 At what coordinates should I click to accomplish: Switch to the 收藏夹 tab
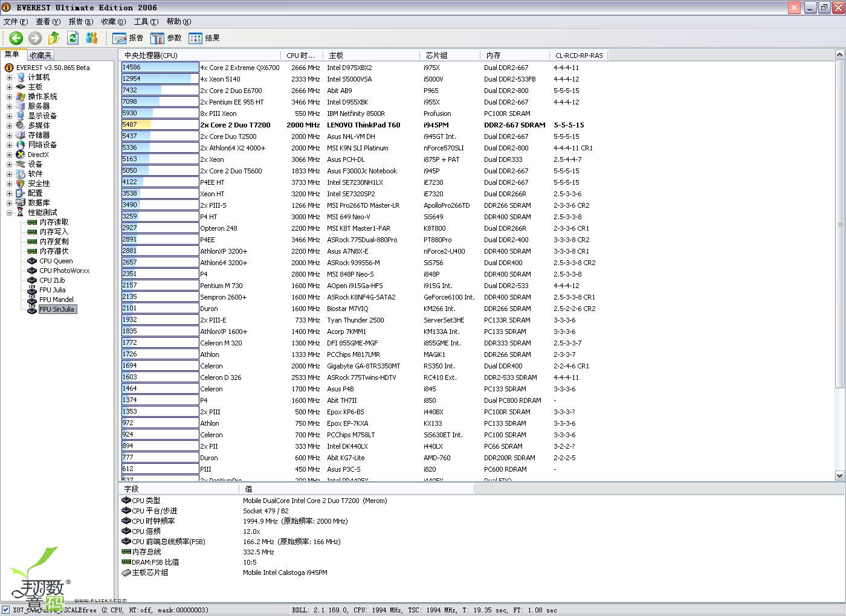(x=40, y=55)
